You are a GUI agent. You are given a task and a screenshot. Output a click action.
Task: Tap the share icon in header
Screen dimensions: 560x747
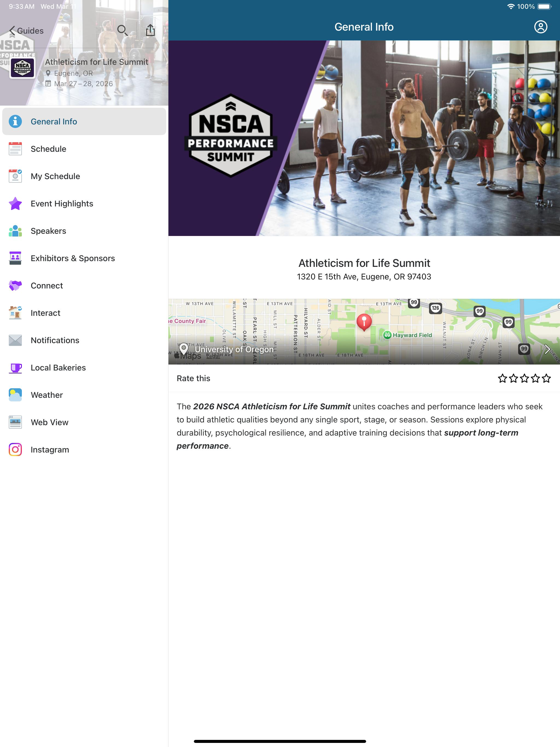(x=150, y=30)
